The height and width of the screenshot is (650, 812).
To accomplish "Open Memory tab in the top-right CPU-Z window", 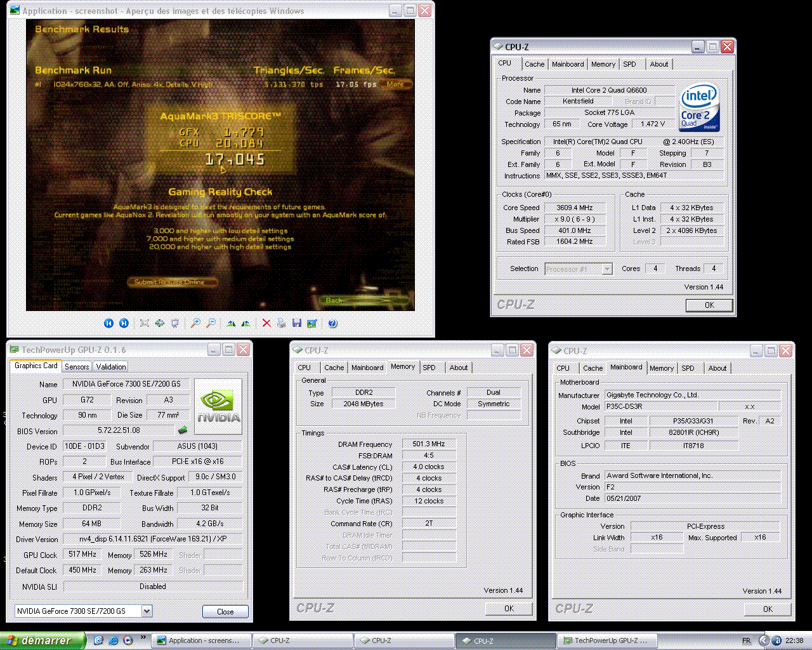I will tap(603, 64).
